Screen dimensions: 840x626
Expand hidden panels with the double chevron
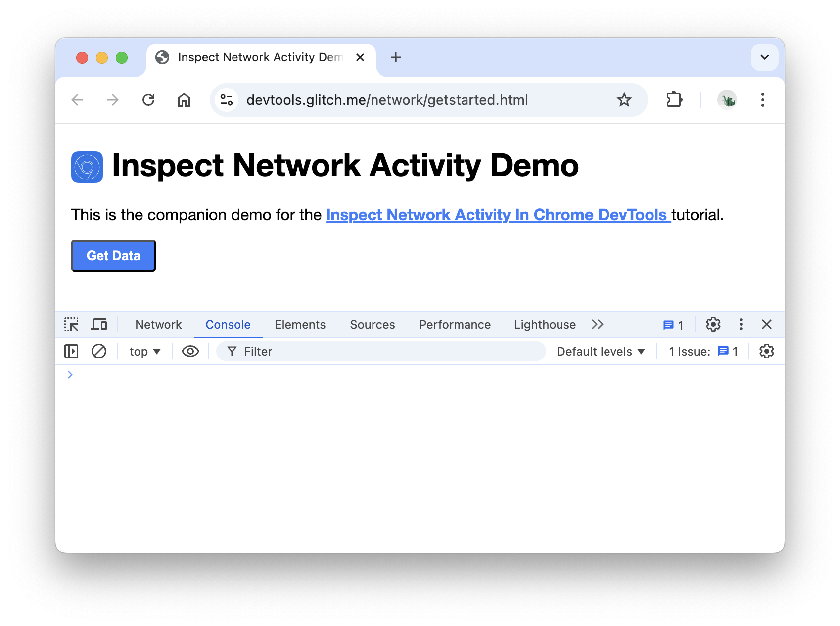(x=597, y=324)
